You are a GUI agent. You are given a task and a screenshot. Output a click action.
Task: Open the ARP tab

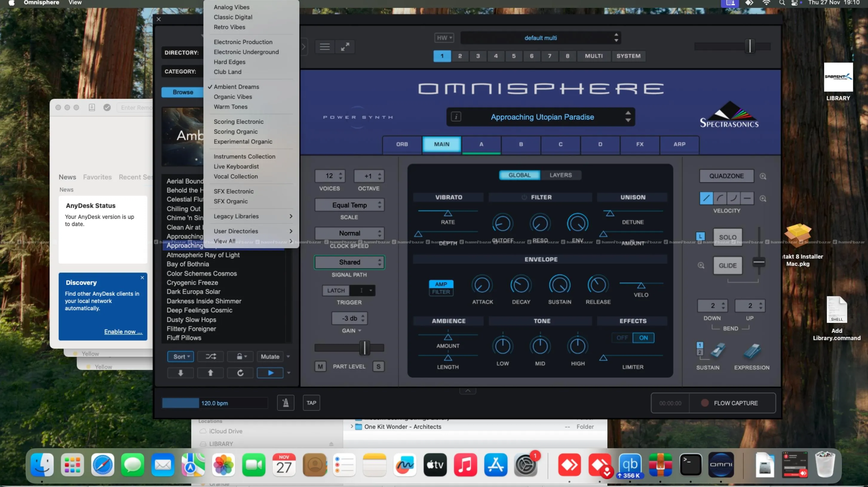679,144
